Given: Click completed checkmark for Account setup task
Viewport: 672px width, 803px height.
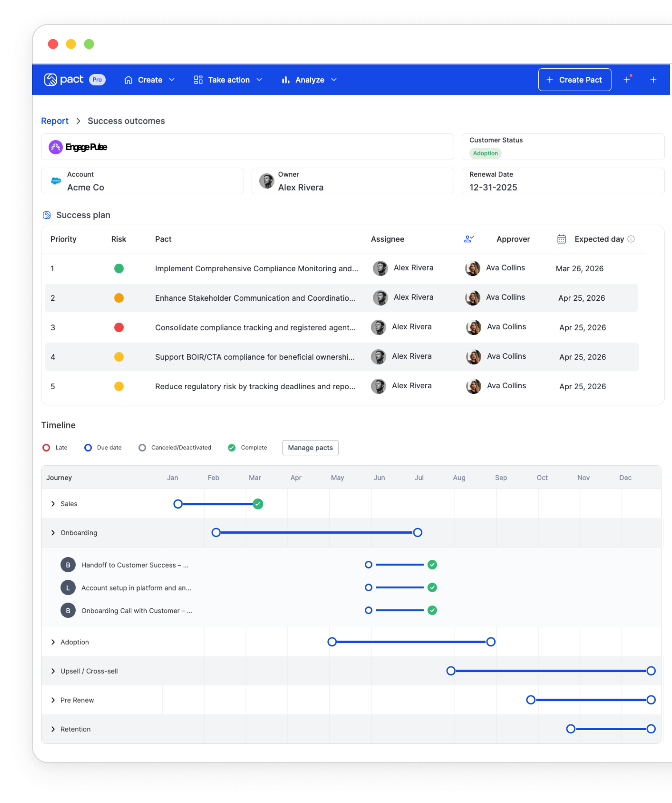Looking at the screenshot, I should (x=432, y=588).
